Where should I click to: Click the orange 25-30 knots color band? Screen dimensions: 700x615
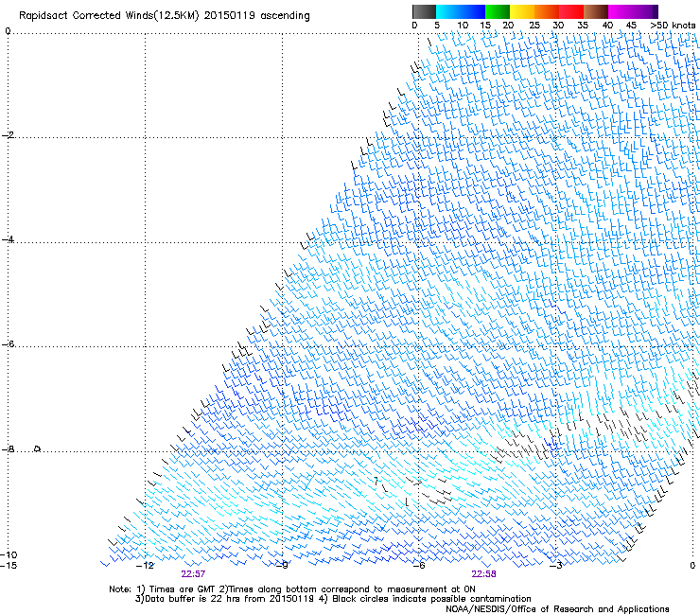[547, 11]
